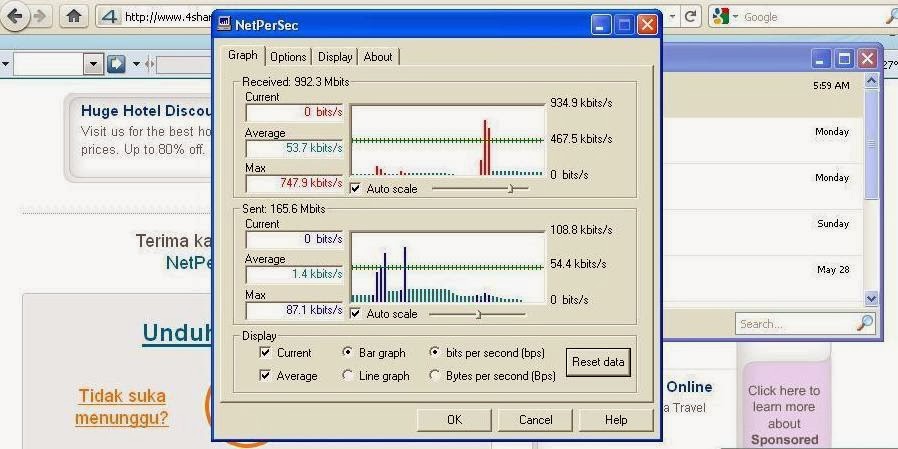Uncheck the Current display checkbox

pos(265,352)
